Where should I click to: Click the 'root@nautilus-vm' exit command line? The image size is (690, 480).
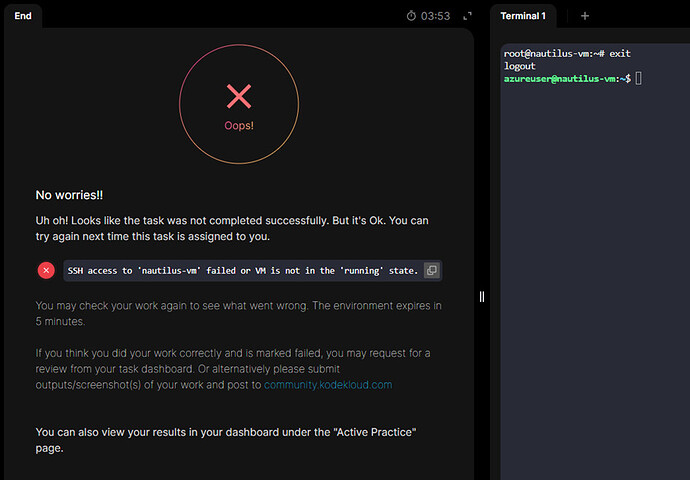(567, 53)
